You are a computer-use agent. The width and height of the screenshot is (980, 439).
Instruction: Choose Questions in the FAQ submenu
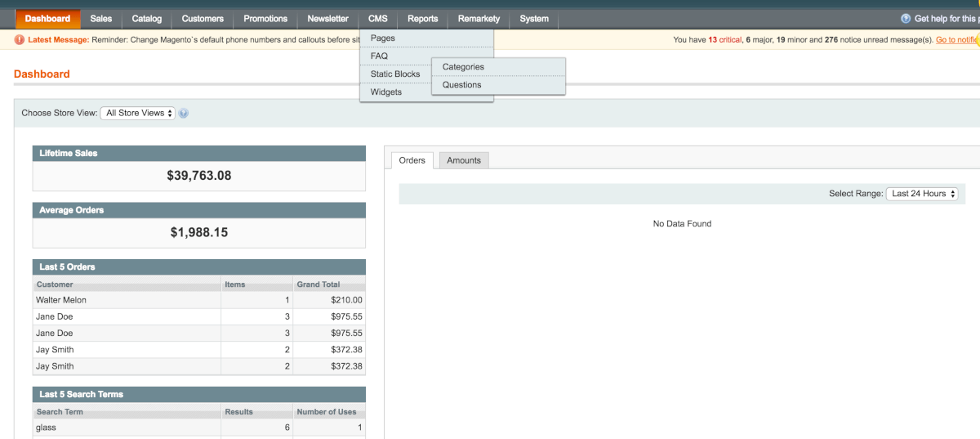[461, 85]
